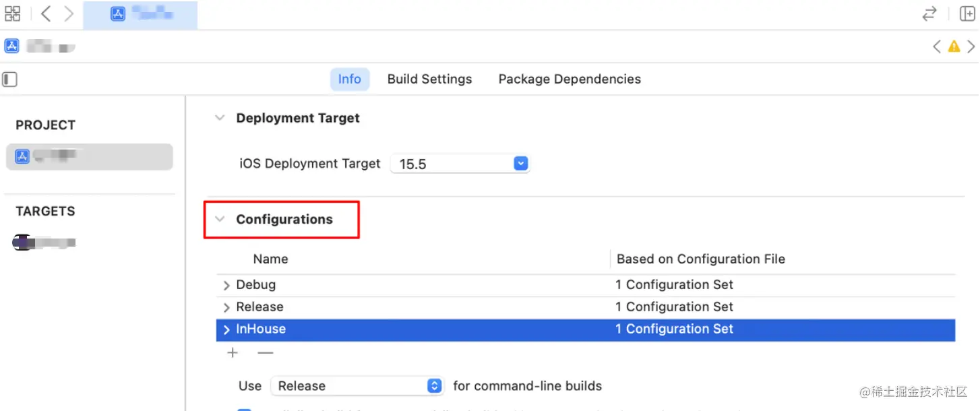Add a configuration with the plus button
This screenshot has height=411, width=980.
coord(233,352)
